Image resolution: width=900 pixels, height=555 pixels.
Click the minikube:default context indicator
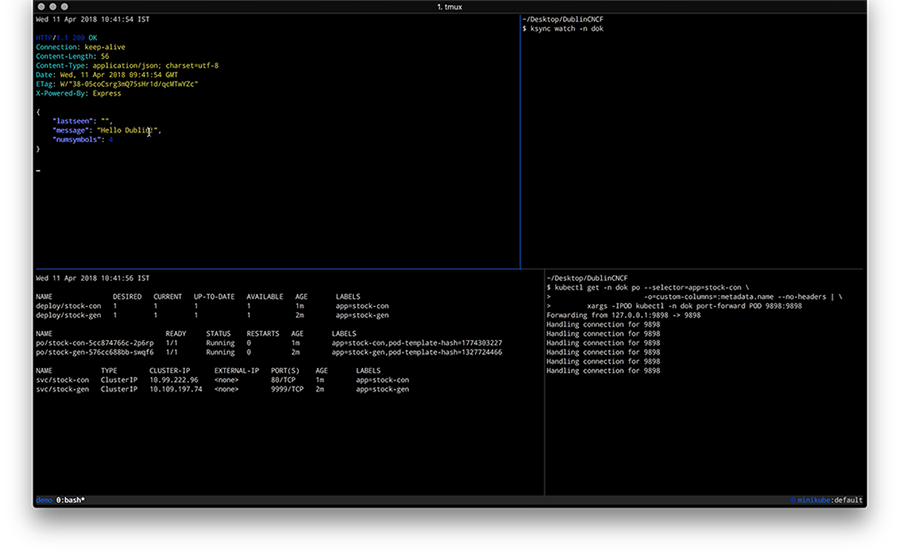[x=829, y=499]
